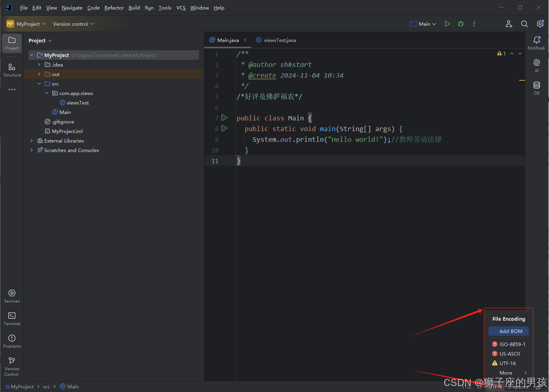Open the Build menu
This screenshot has width=549, height=392.
click(134, 8)
